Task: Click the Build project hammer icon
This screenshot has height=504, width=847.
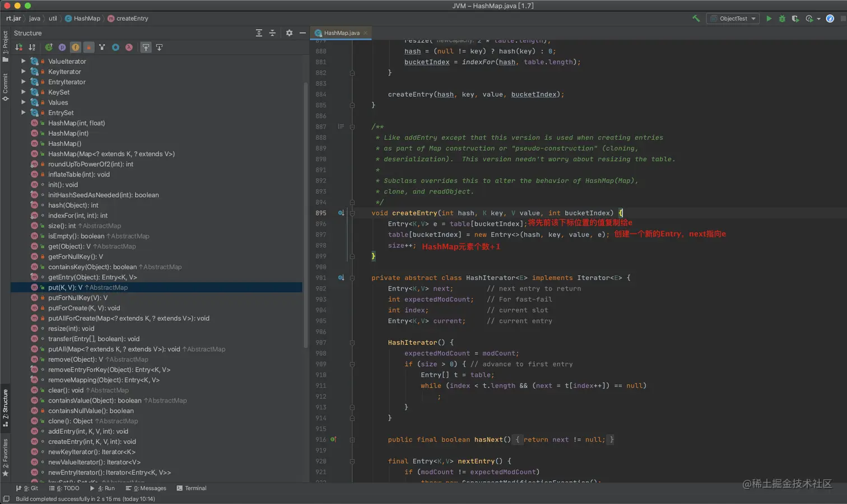Action: [x=696, y=18]
